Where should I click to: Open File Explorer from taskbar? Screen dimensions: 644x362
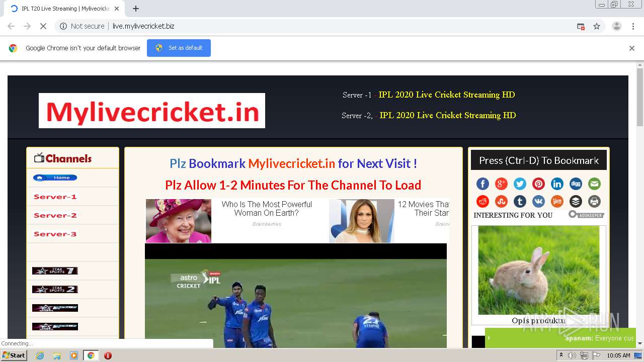57,355
